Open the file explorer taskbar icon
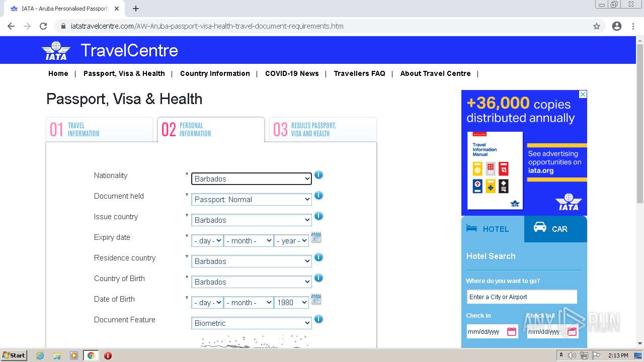644x362 pixels. coord(57,355)
